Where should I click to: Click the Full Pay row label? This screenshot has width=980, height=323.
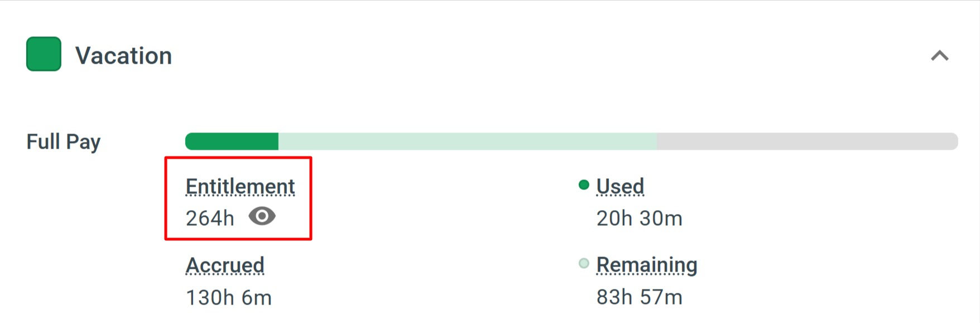(63, 142)
